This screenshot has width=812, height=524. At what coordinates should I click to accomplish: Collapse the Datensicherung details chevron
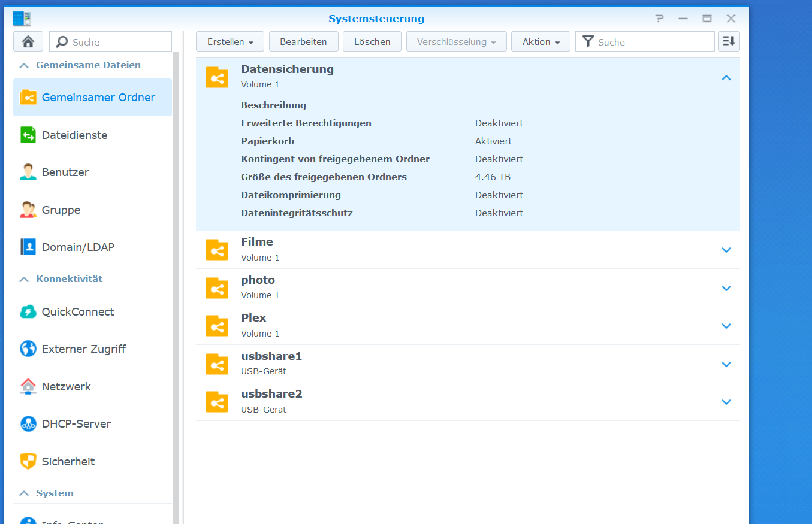click(x=726, y=77)
